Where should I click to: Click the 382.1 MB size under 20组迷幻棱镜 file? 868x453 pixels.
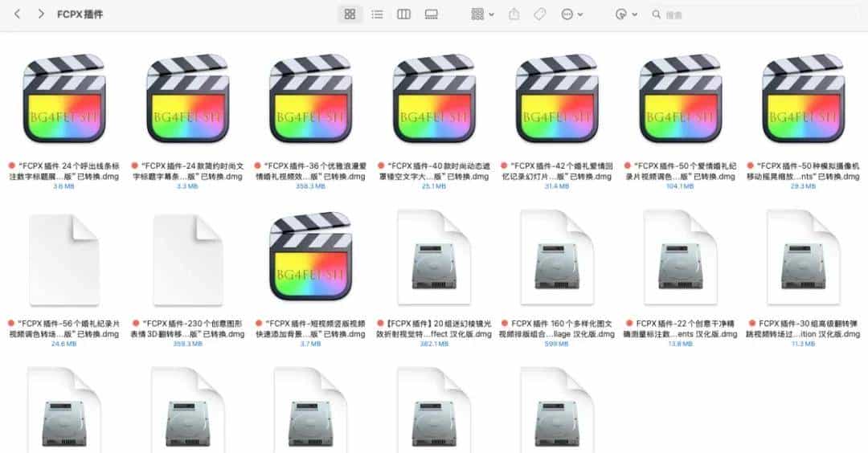tap(434, 344)
